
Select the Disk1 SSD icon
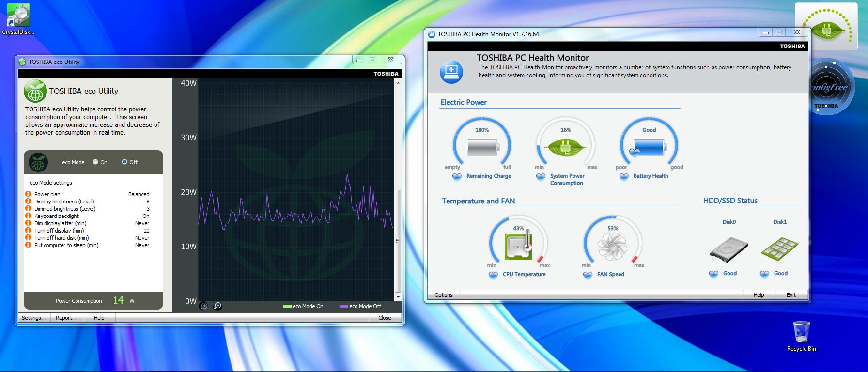[x=780, y=248]
